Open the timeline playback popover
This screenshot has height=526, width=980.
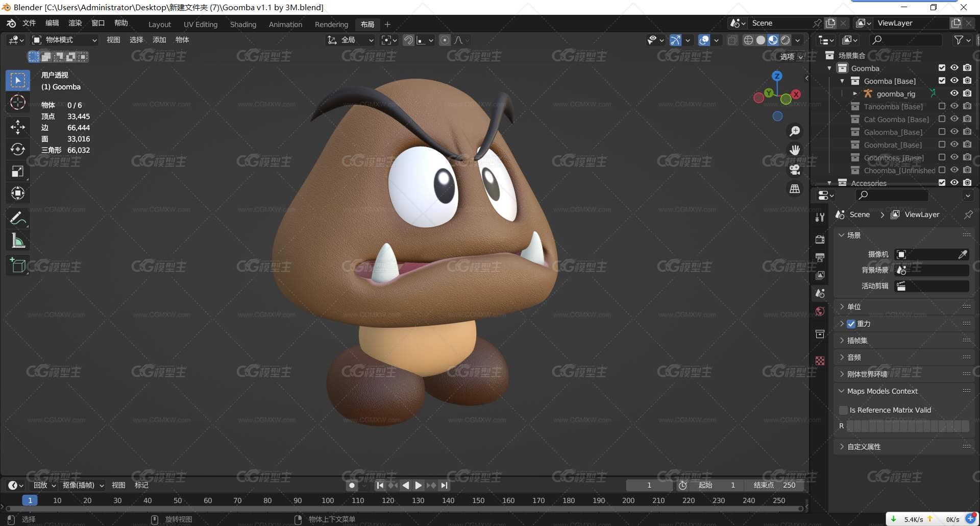[44, 486]
